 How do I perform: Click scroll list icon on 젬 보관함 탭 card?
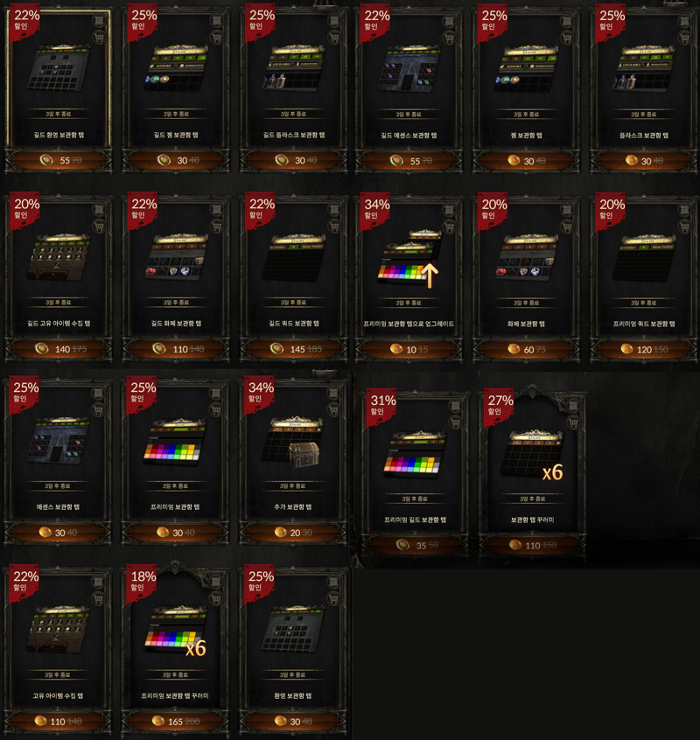coord(566,21)
